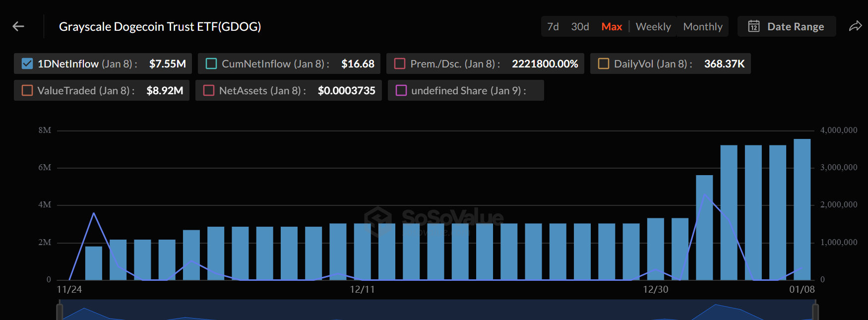Check the DailyVol series box
Viewport: 868px width, 320px height.
(604, 64)
